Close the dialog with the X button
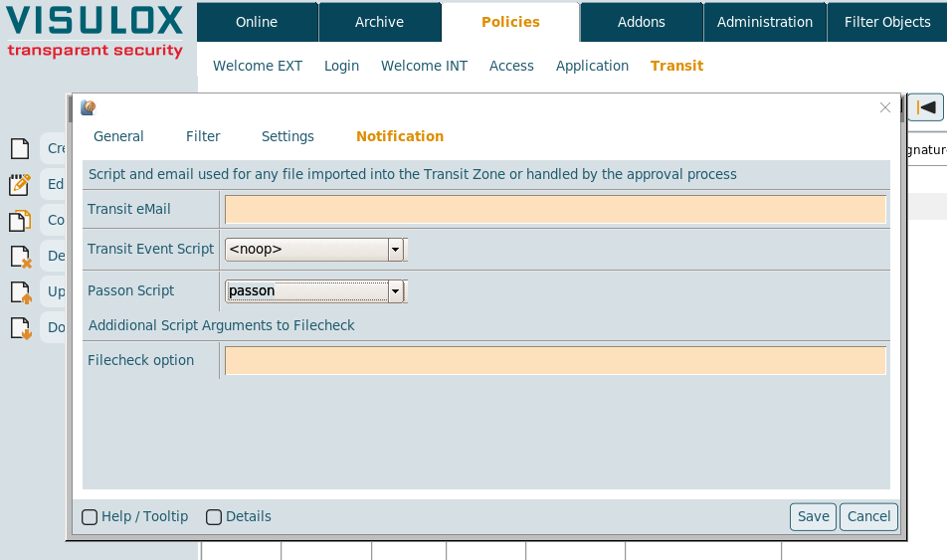 pyautogui.click(x=885, y=107)
